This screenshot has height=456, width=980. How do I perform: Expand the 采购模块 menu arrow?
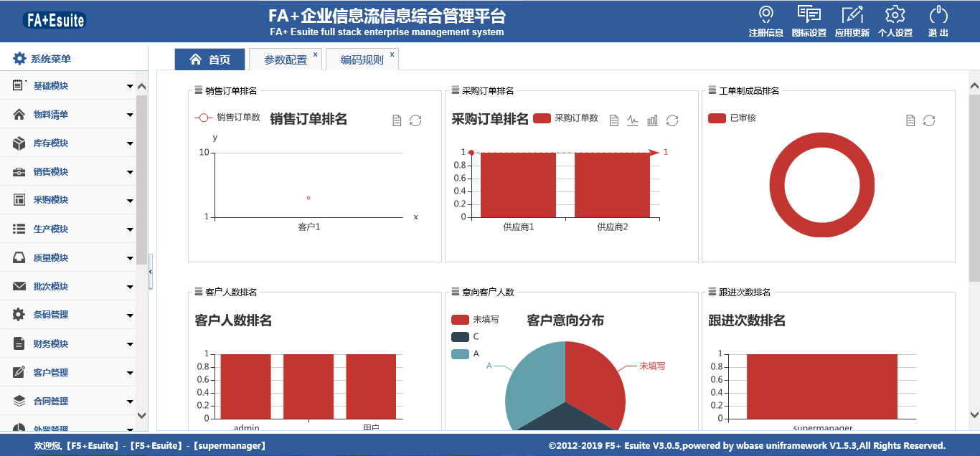130,201
